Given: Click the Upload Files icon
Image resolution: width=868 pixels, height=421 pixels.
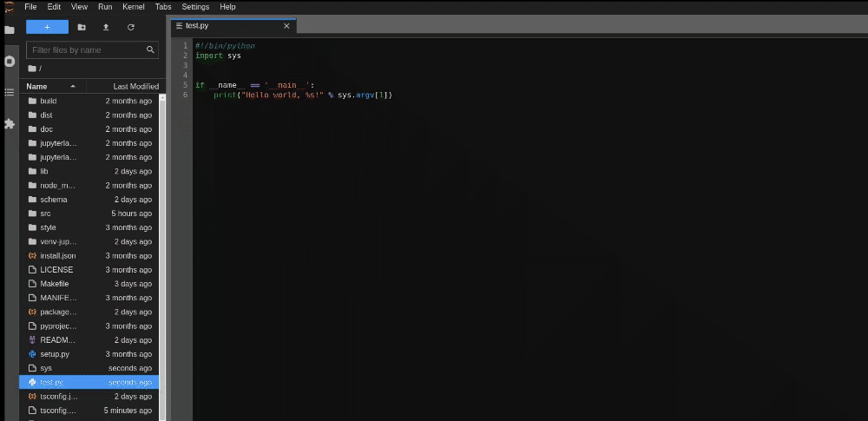Looking at the screenshot, I should [106, 27].
